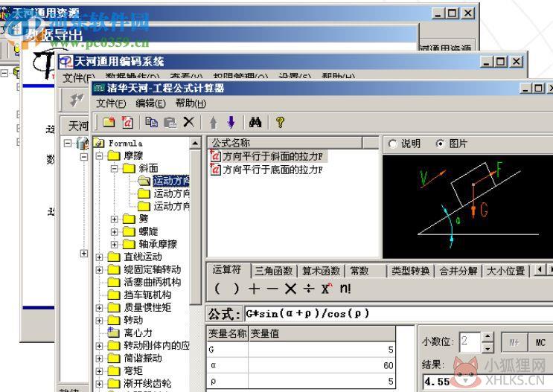Click the copy toolbar icon

point(152,122)
